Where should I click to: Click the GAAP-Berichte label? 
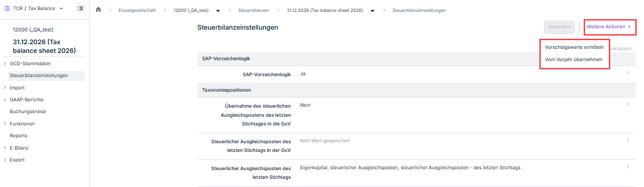click(26, 99)
